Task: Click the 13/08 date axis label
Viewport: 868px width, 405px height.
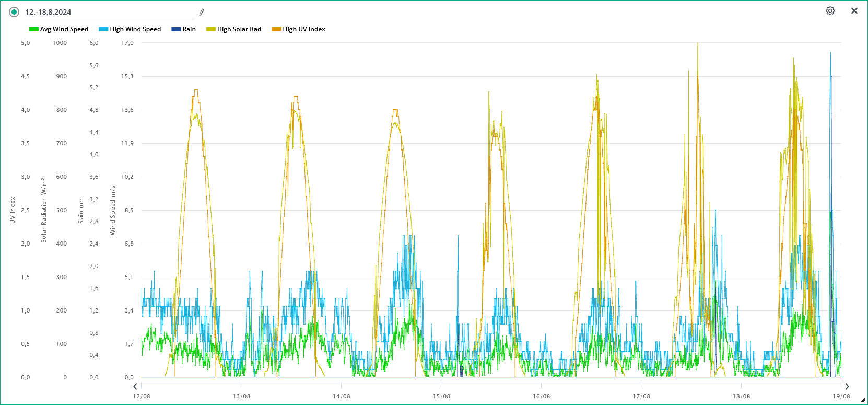Action: point(241,396)
